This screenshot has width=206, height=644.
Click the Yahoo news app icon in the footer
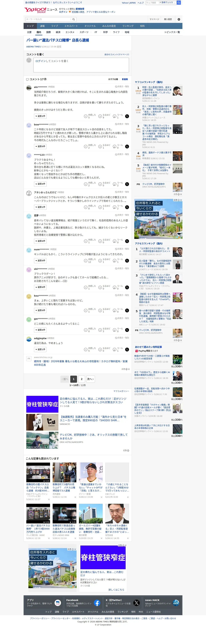[58, 603]
